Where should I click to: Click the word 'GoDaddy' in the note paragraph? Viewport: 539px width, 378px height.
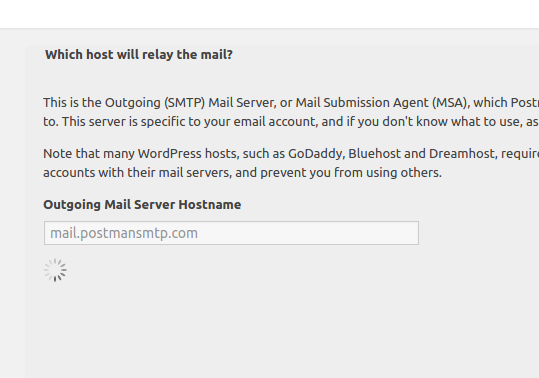(x=316, y=154)
